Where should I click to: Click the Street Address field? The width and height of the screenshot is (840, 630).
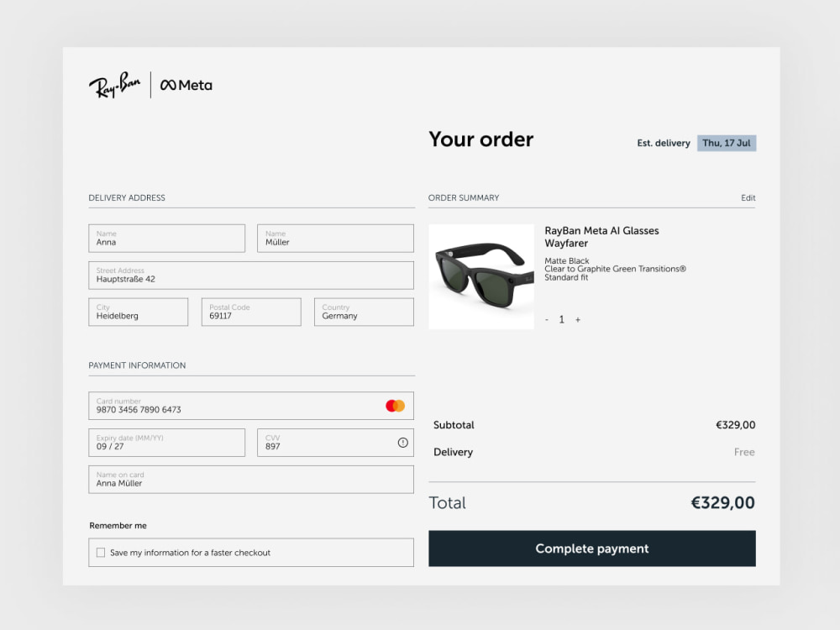pos(251,276)
